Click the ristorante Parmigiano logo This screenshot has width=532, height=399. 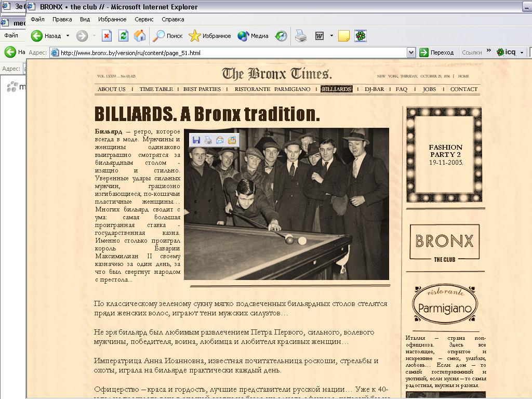point(445,303)
